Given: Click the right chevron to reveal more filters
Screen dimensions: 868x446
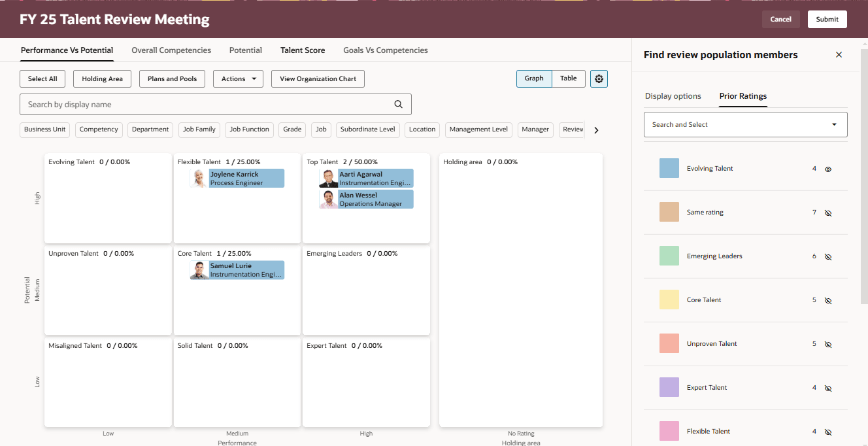Looking at the screenshot, I should [595, 129].
